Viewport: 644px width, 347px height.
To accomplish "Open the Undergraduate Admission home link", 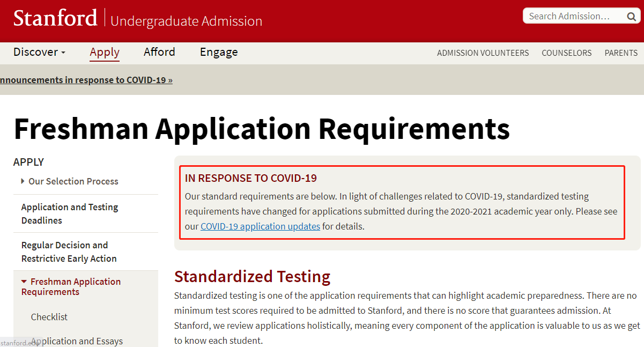I will [186, 21].
